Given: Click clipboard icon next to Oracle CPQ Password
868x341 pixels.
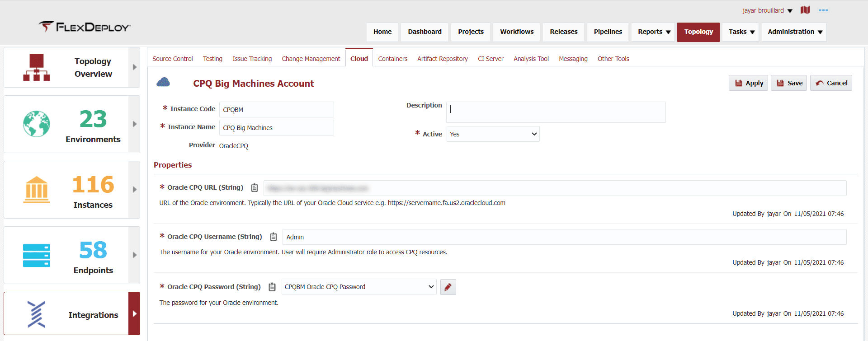Looking at the screenshot, I should coord(272,287).
